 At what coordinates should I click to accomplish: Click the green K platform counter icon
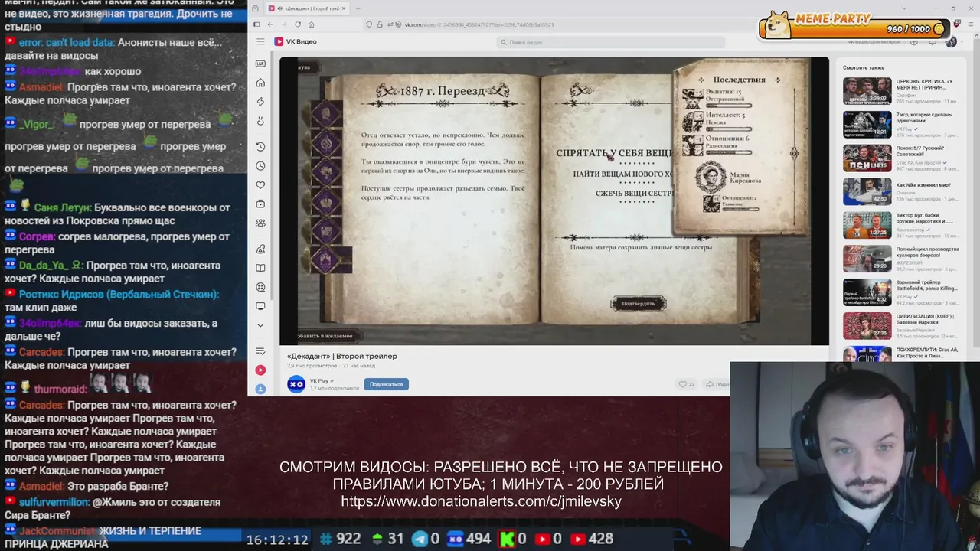[x=507, y=539]
